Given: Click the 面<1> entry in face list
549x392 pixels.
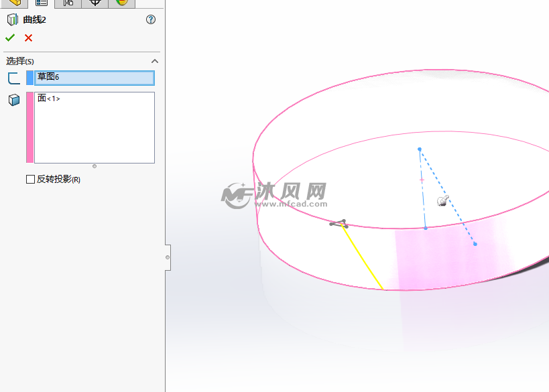Looking at the screenshot, I should [49, 99].
